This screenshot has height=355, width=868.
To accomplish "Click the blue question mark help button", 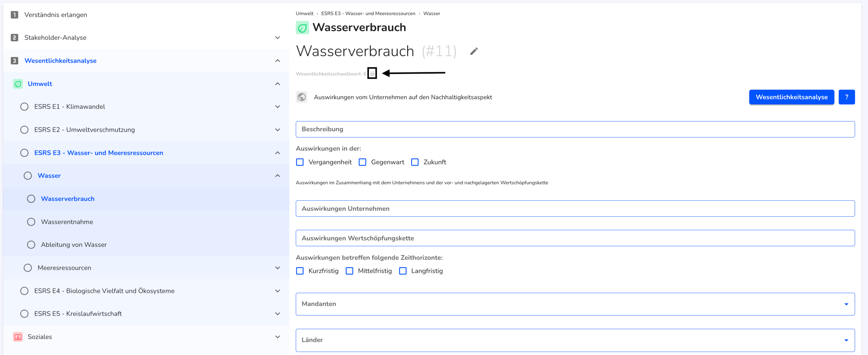I will [x=847, y=97].
